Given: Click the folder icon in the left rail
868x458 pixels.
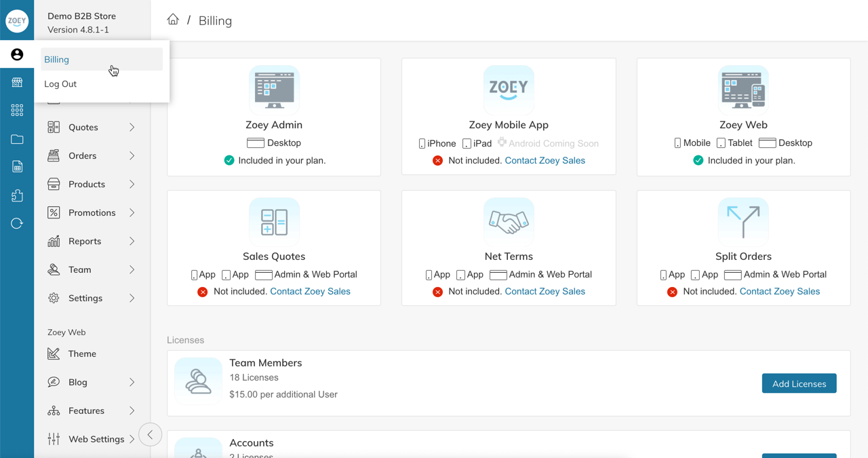Looking at the screenshot, I should 17,139.
